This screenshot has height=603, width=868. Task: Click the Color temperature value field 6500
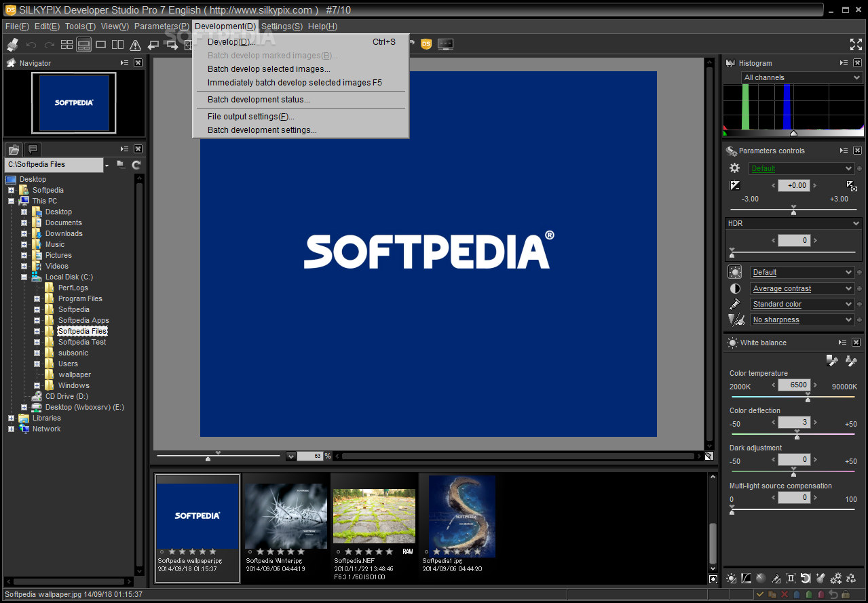(793, 385)
